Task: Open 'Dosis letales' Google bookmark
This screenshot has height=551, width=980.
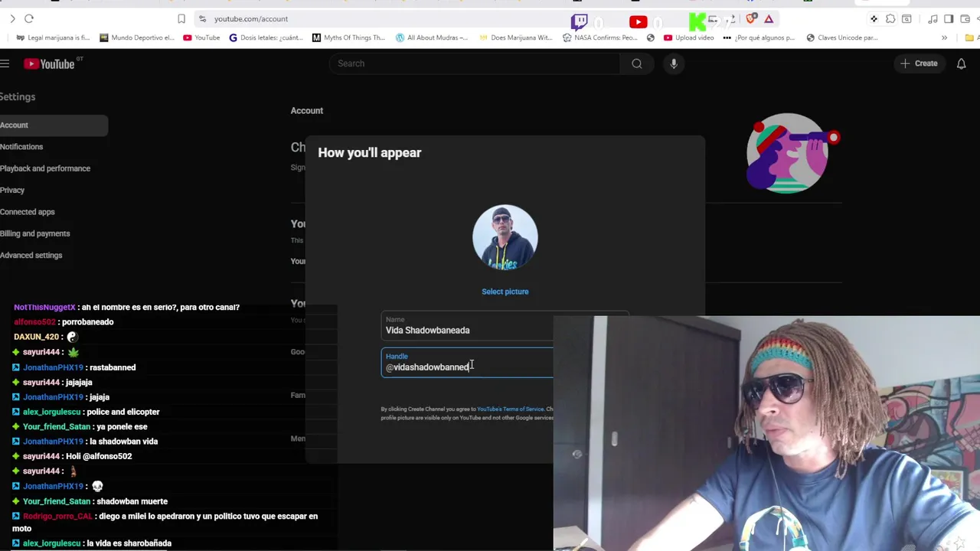Action: [x=266, y=37]
